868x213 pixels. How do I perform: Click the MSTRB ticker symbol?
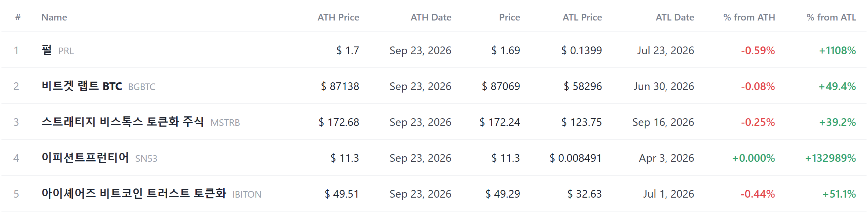(225, 123)
